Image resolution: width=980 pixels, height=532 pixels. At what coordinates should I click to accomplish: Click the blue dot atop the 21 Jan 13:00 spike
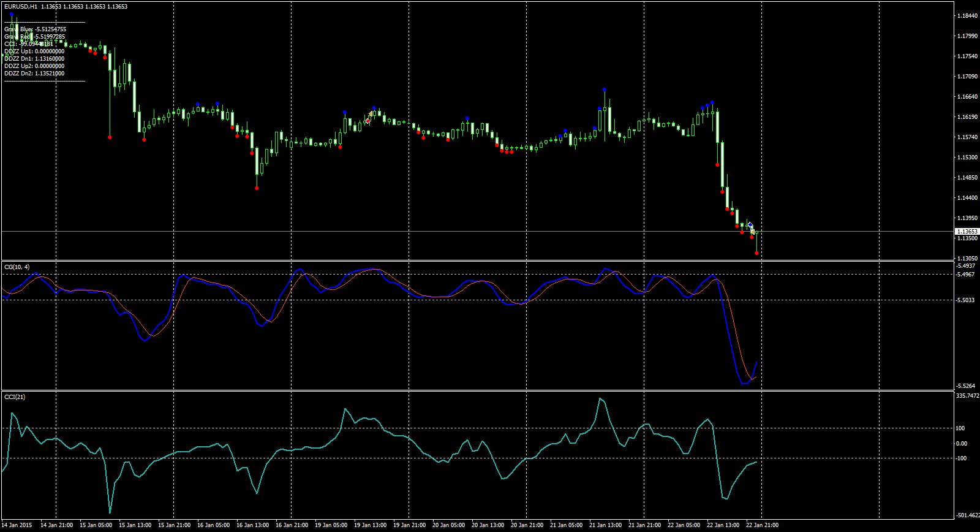click(x=605, y=90)
